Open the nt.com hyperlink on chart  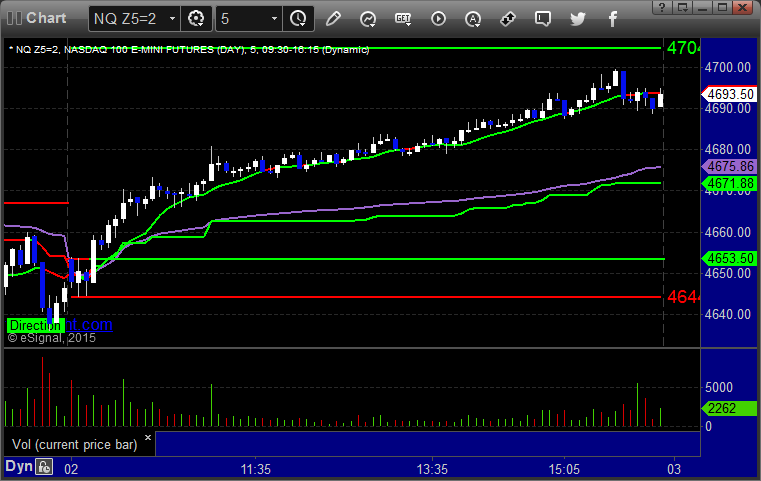tap(89, 324)
